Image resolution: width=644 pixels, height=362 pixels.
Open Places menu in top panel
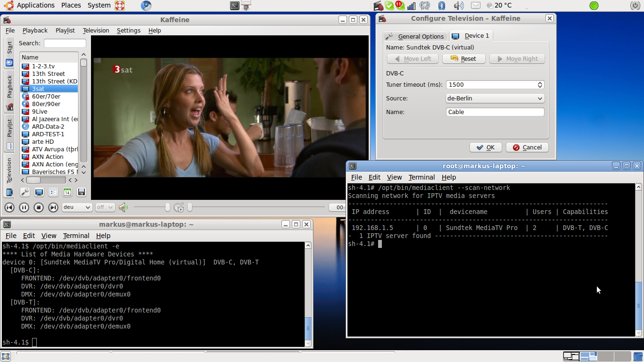click(71, 5)
